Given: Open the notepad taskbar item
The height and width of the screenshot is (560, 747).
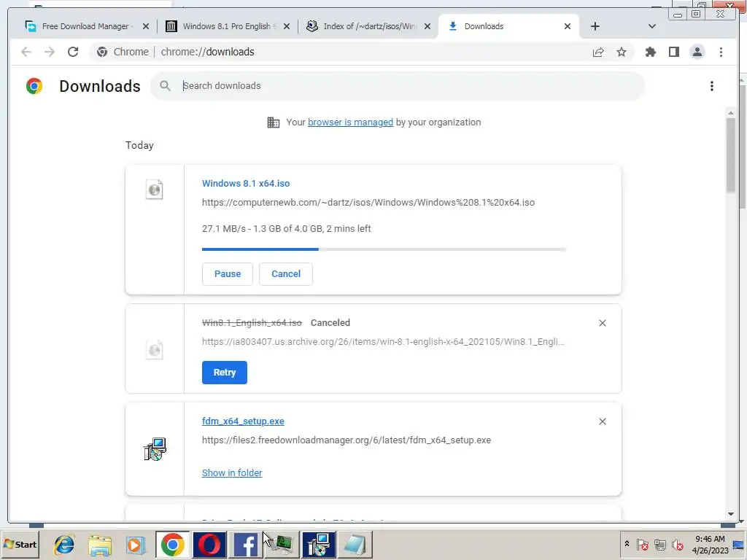Looking at the screenshot, I should point(355,545).
